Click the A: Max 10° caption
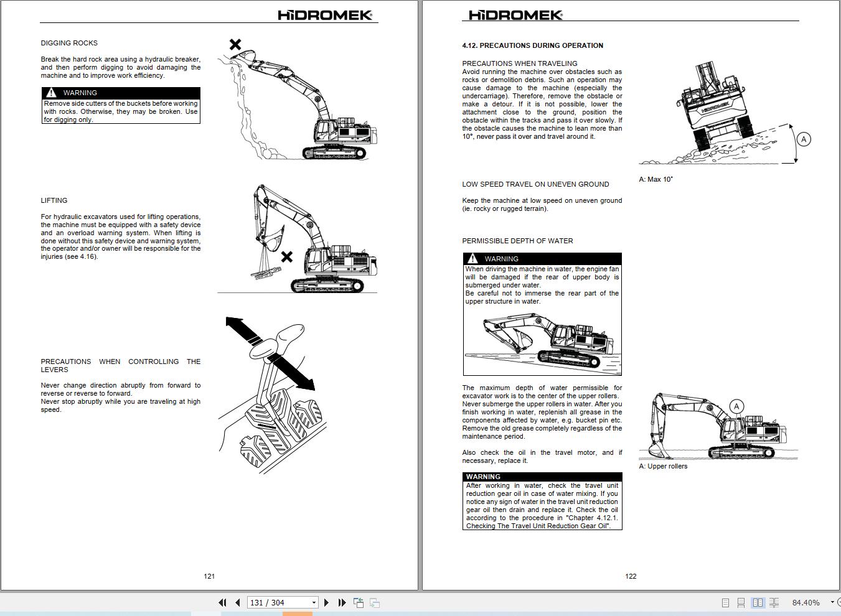The image size is (841, 616). [655, 179]
